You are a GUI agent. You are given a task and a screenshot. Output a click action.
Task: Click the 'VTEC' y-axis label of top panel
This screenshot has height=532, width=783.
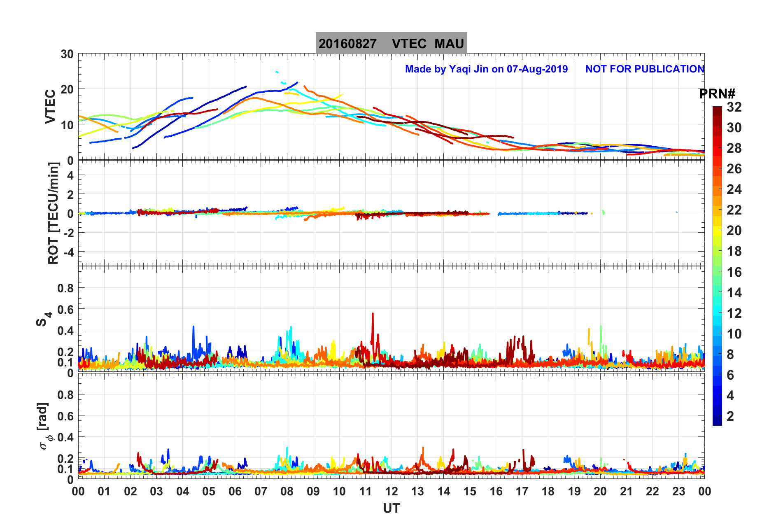click(x=50, y=107)
